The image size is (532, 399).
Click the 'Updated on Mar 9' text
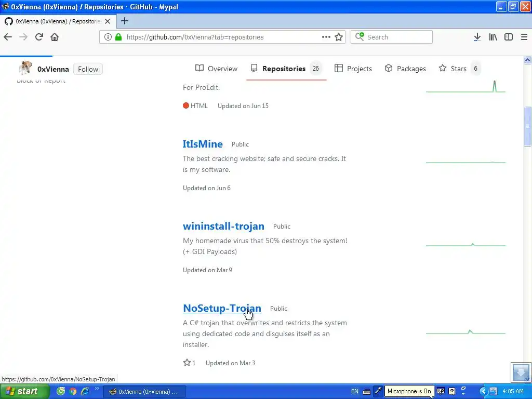coord(208,270)
